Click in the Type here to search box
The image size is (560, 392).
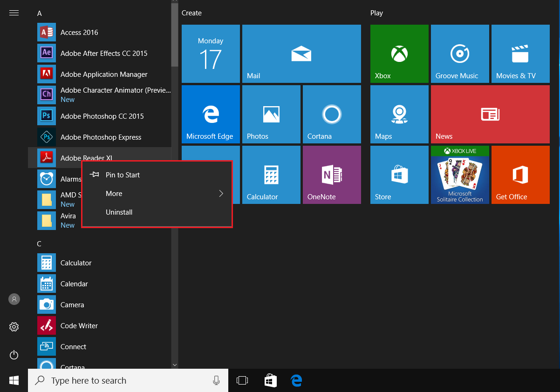(x=128, y=380)
